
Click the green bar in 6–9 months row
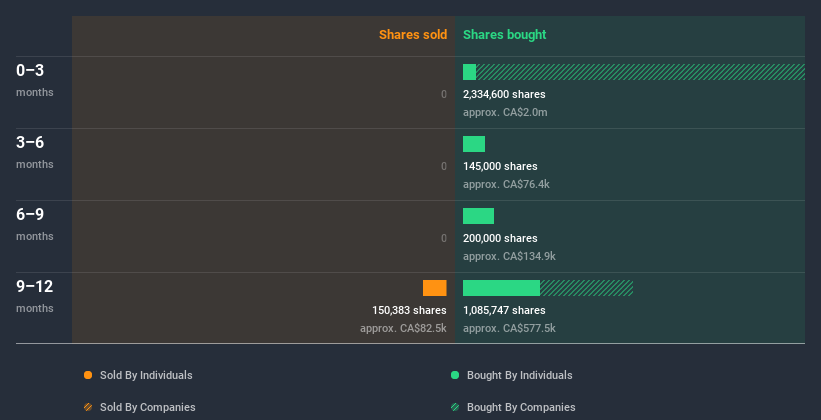(478, 216)
